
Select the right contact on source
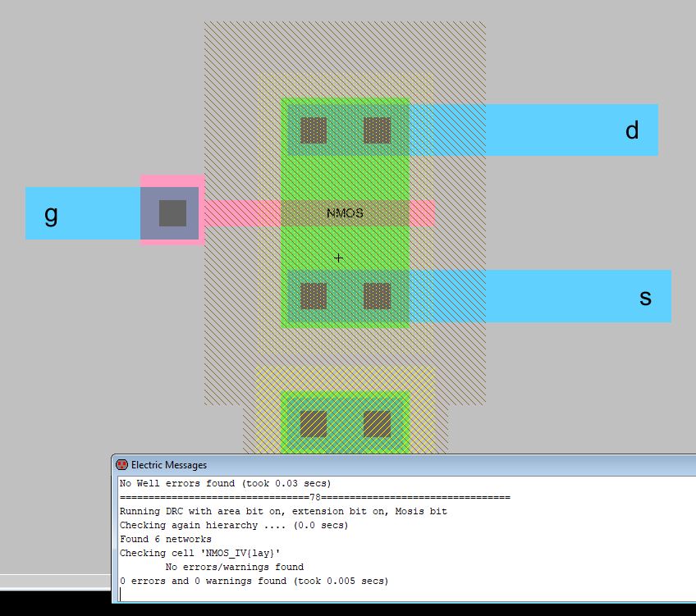[x=377, y=296]
